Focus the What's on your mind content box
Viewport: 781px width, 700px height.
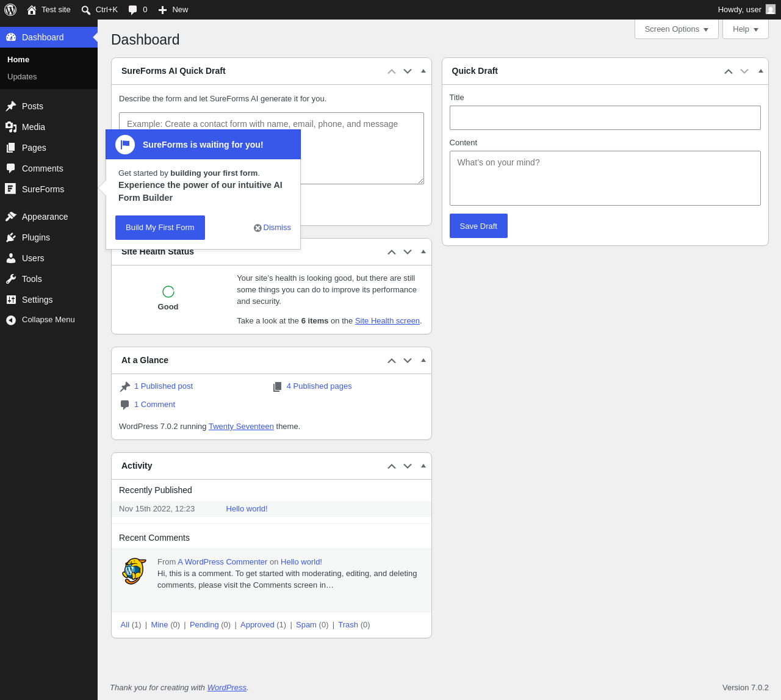point(605,178)
